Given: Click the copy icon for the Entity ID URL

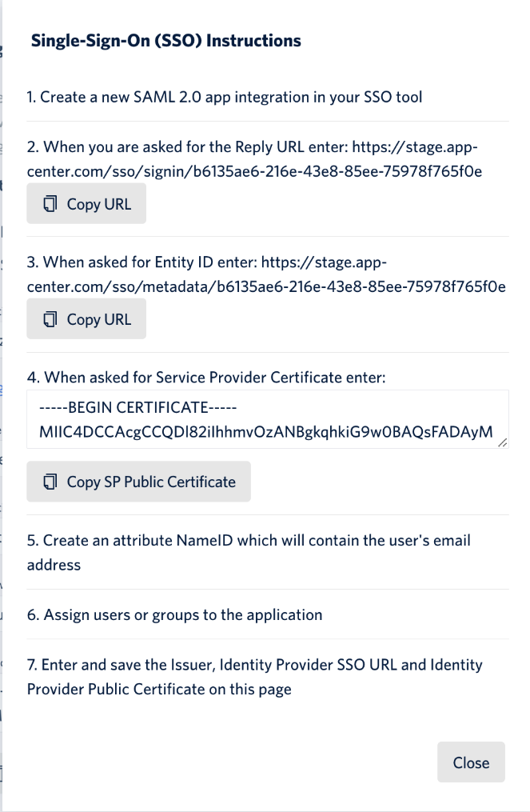Looking at the screenshot, I should 51,319.
